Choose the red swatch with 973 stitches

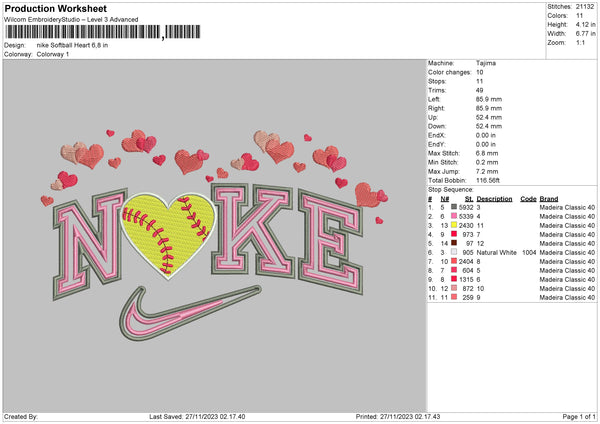click(x=454, y=234)
